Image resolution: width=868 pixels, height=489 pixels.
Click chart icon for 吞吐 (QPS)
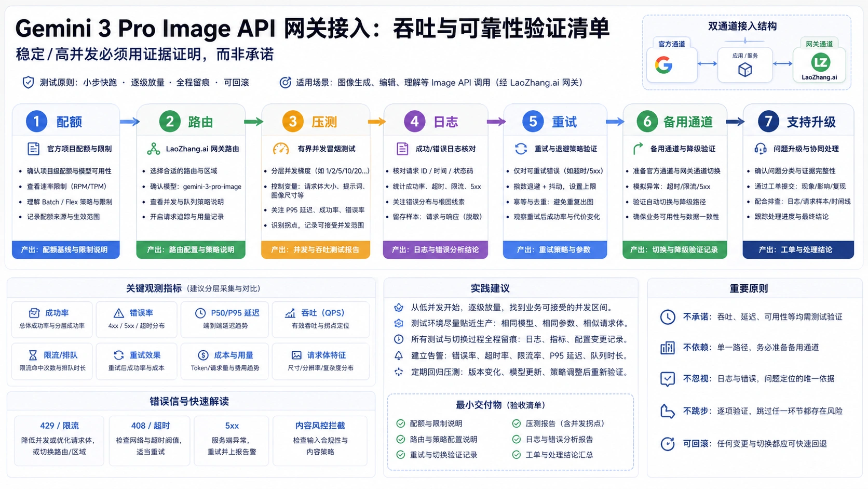pyautogui.click(x=290, y=313)
